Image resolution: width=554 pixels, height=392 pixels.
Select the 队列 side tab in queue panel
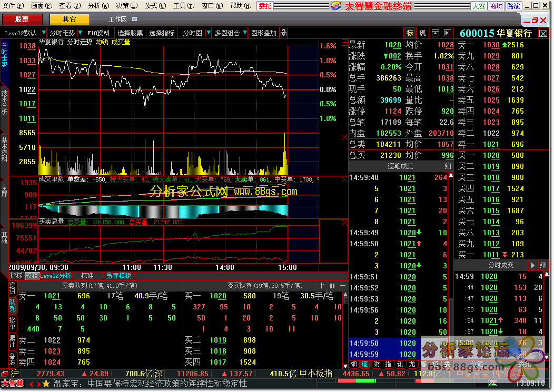(x=12, y=306)
